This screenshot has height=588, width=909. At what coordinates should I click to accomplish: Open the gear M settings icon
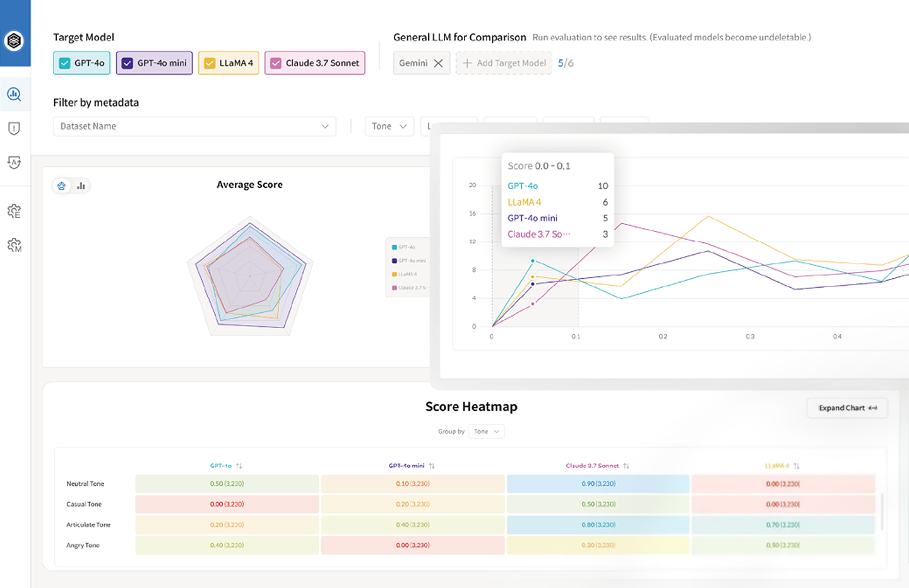[x=14, y=245]
